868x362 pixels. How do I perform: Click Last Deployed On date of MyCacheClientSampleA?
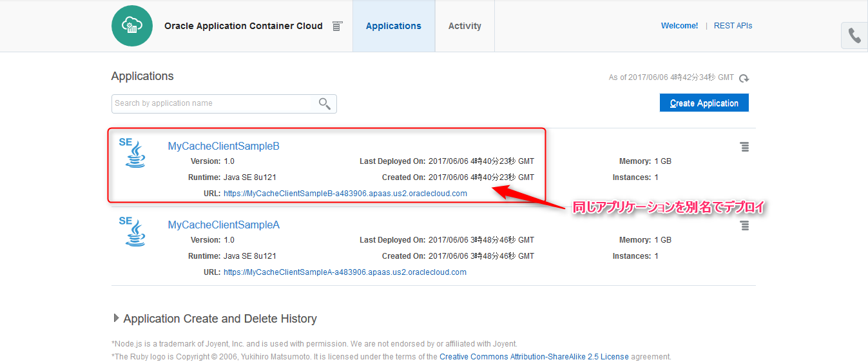pyautogui.click(x=481, y=240)
